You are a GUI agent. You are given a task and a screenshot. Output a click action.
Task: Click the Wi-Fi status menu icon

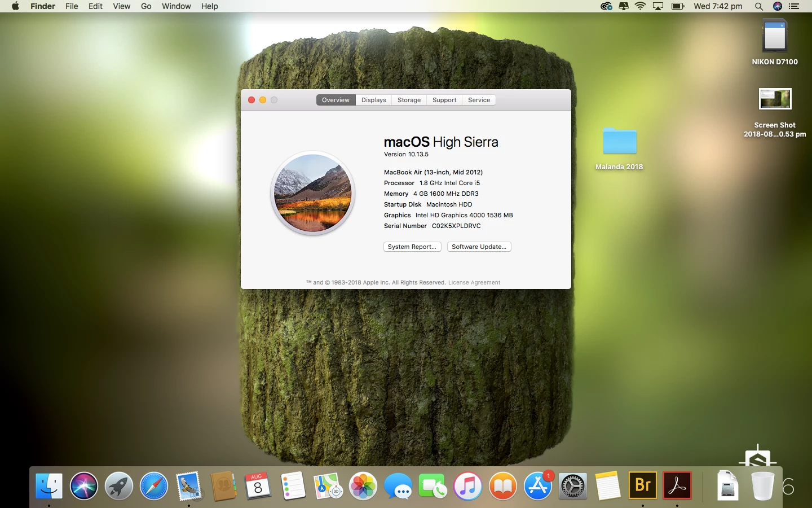640,6
